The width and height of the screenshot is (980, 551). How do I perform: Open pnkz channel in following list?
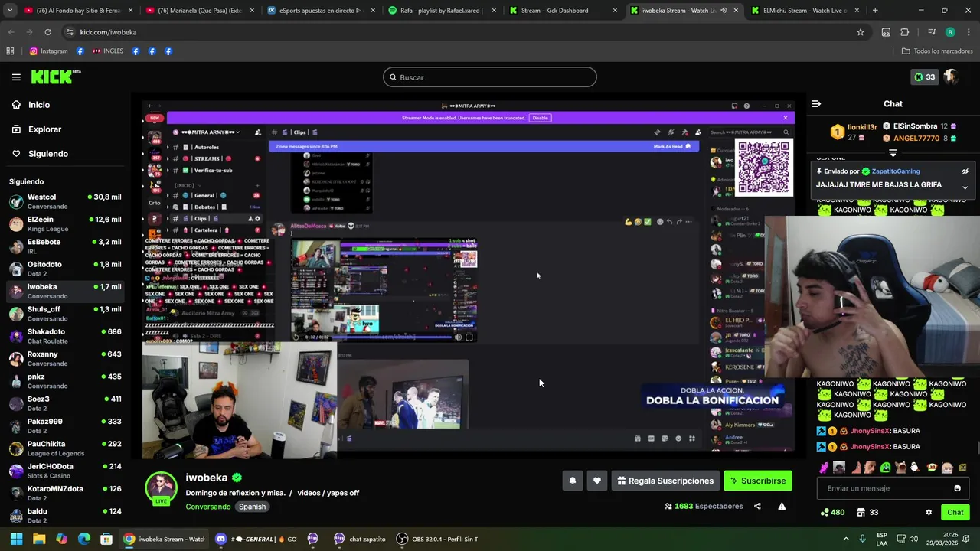65,381
